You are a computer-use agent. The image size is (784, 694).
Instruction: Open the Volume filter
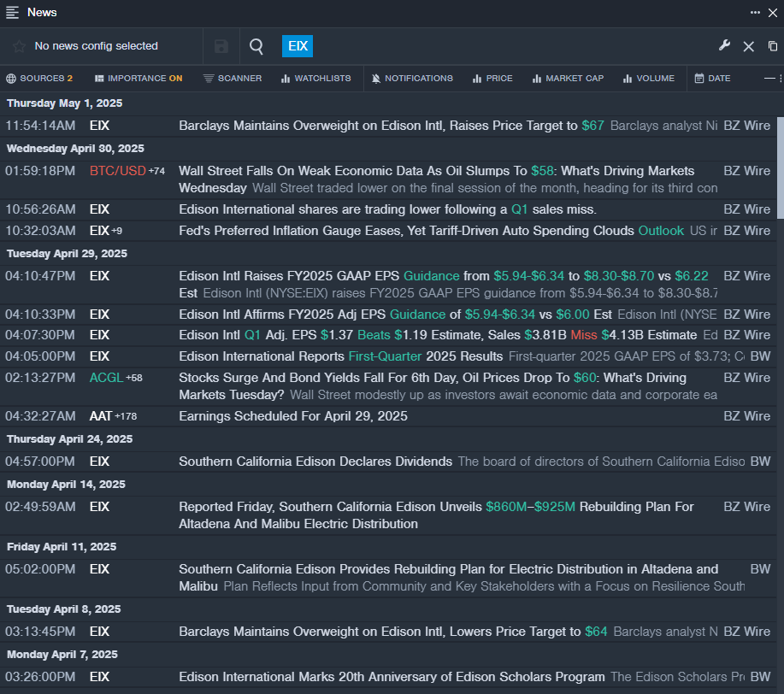(x=649, y=79)
